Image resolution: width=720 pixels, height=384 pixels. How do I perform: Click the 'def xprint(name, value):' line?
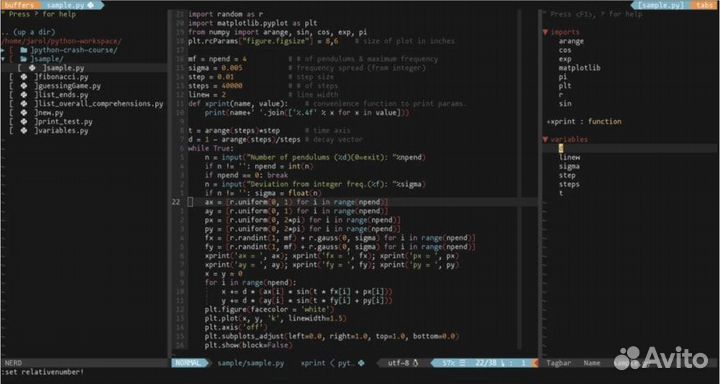[238, 104]
